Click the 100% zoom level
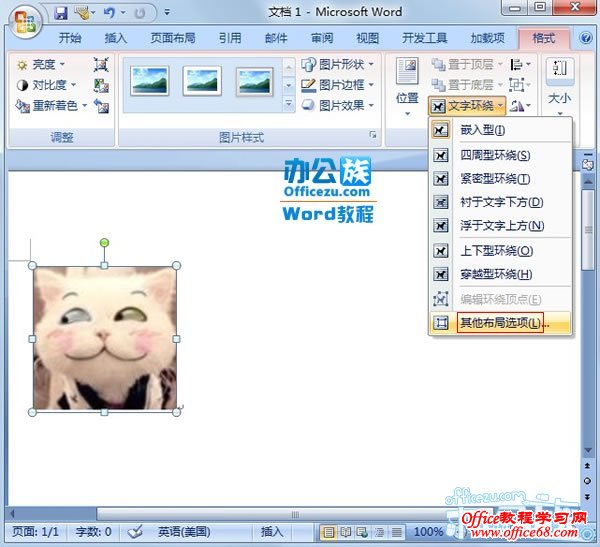 pos(428,532)
